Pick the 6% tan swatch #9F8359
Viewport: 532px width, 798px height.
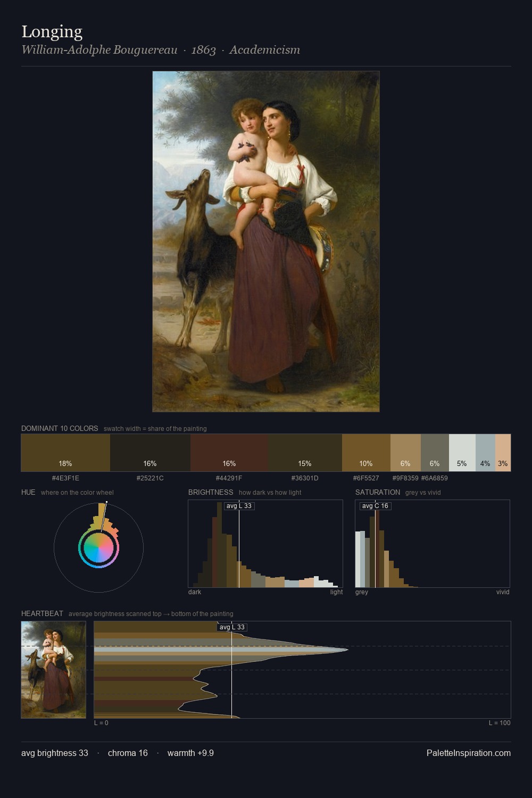[x=405, y=453]
